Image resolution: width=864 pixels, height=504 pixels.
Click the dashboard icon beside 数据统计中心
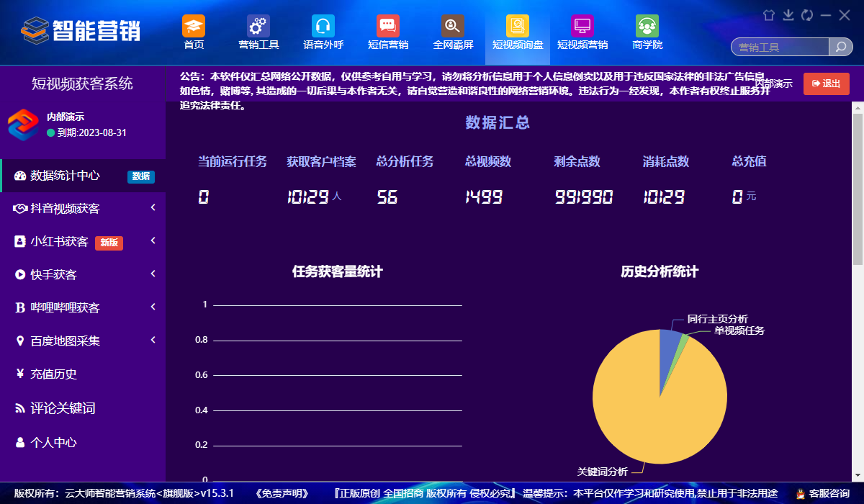(20, 176)
